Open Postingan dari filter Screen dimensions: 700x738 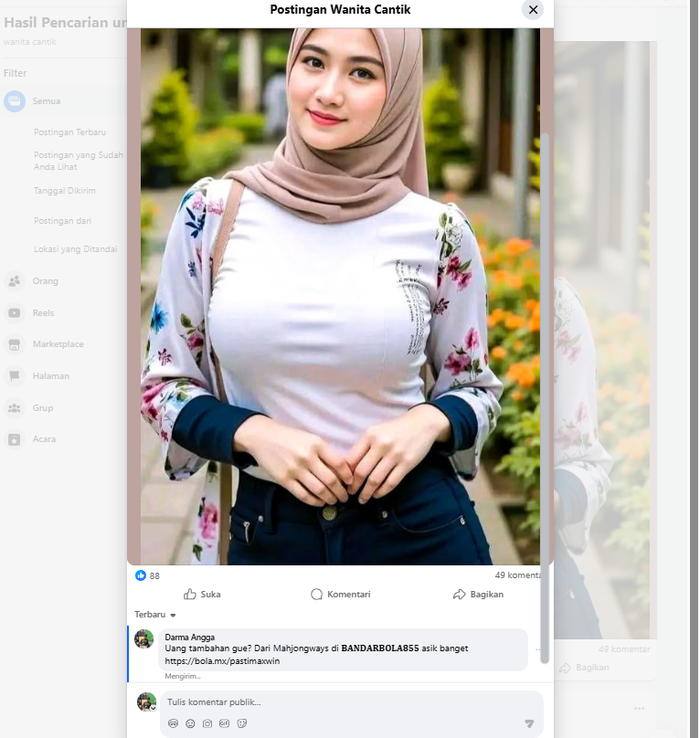coord(62,221)
